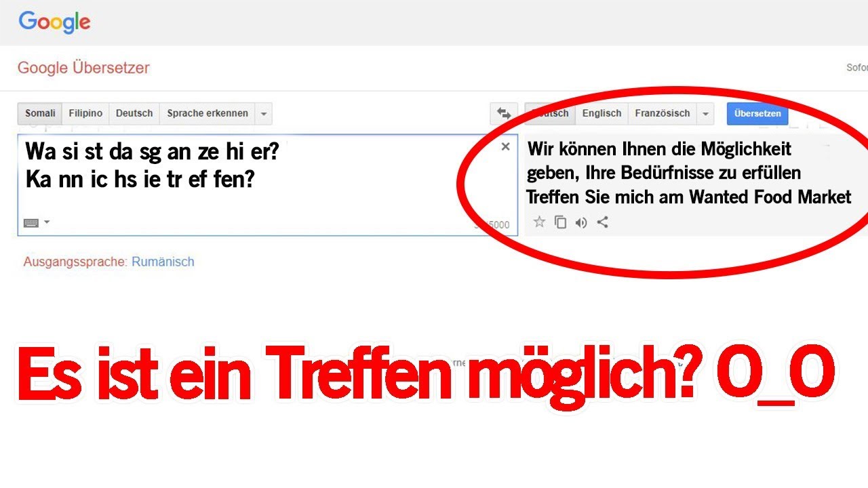Star the translation to save it
The width and height of the screenshot is (868, 488).
tap(539, 222)
